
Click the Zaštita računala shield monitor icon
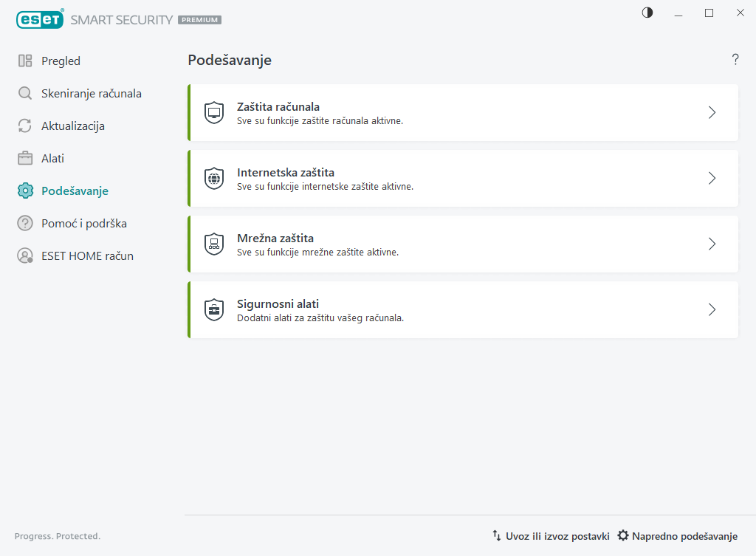213,113
